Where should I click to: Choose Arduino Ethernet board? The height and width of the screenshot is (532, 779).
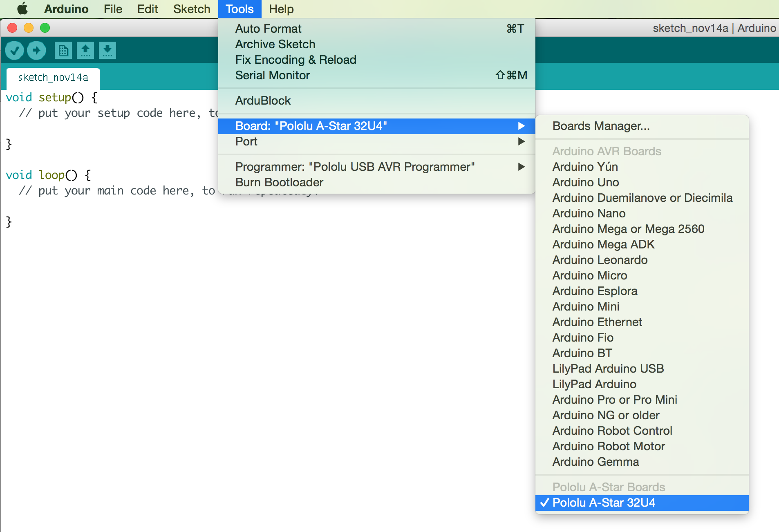click(x=642, y=322)
